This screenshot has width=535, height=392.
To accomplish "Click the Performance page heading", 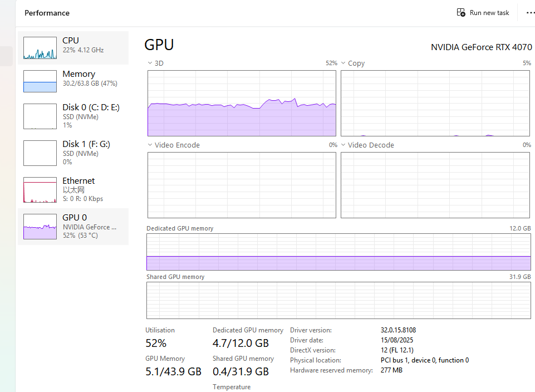I will click(47, 13).
